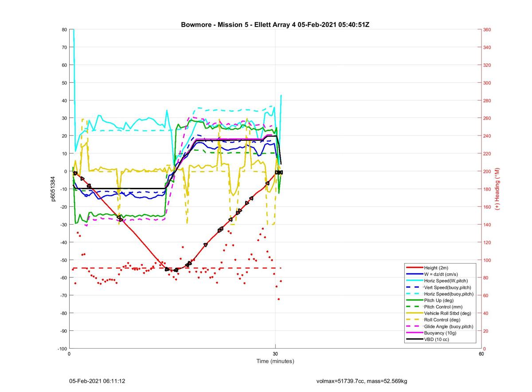
Task: Click 'Glide Angle (buoy,pitch)' in the legend
Action: pyautogui.click(x=449, y=326)
